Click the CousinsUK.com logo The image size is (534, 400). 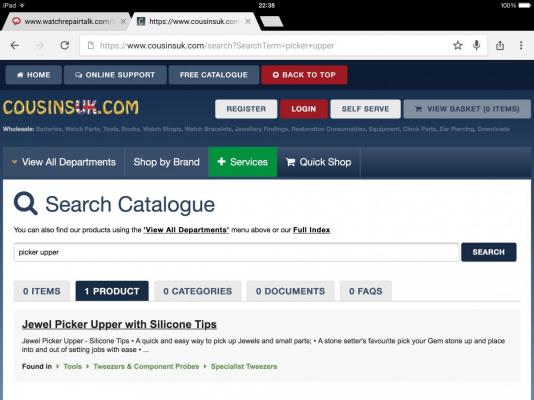tap(71, 108)
